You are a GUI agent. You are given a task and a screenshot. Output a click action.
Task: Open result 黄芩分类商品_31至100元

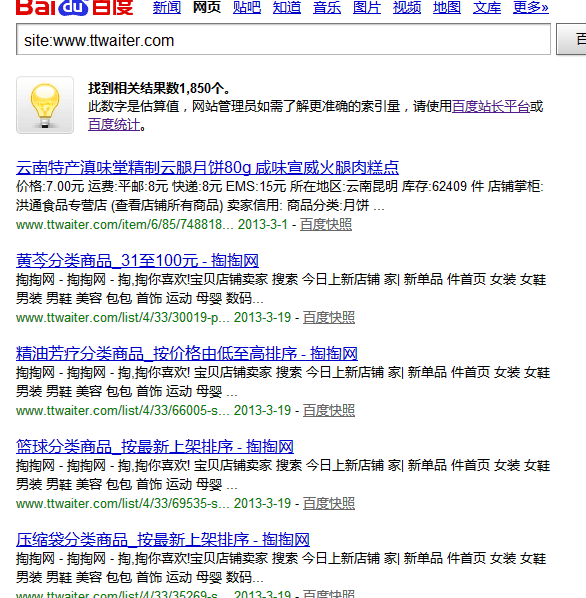click(x=137, y=260)
